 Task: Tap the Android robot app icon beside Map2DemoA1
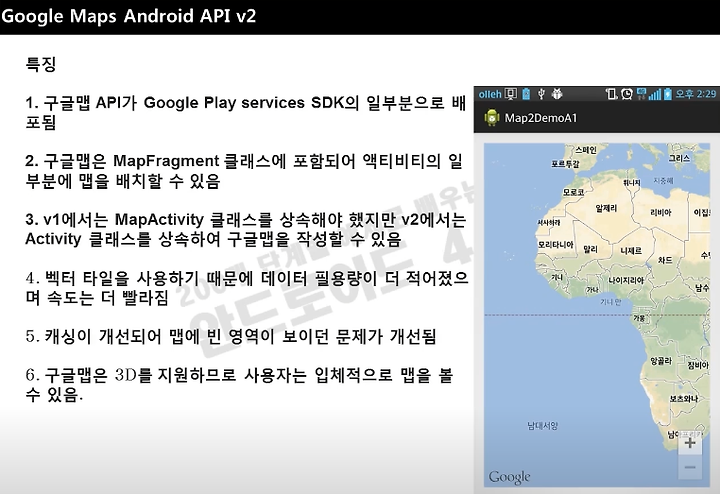click(491, 118)
